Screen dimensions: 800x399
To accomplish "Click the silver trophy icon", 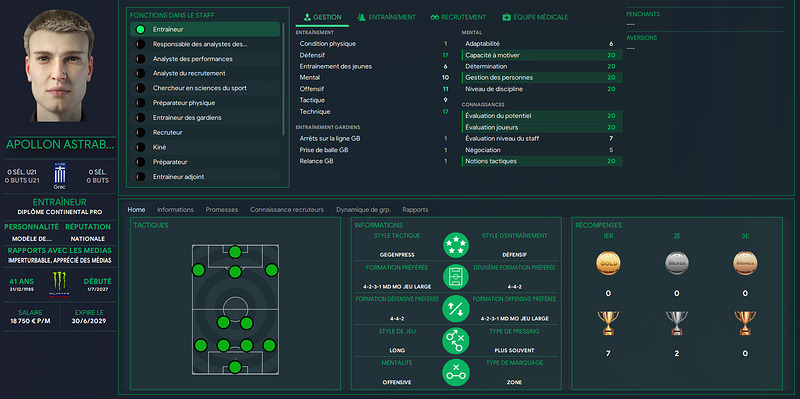I will 677,322.
